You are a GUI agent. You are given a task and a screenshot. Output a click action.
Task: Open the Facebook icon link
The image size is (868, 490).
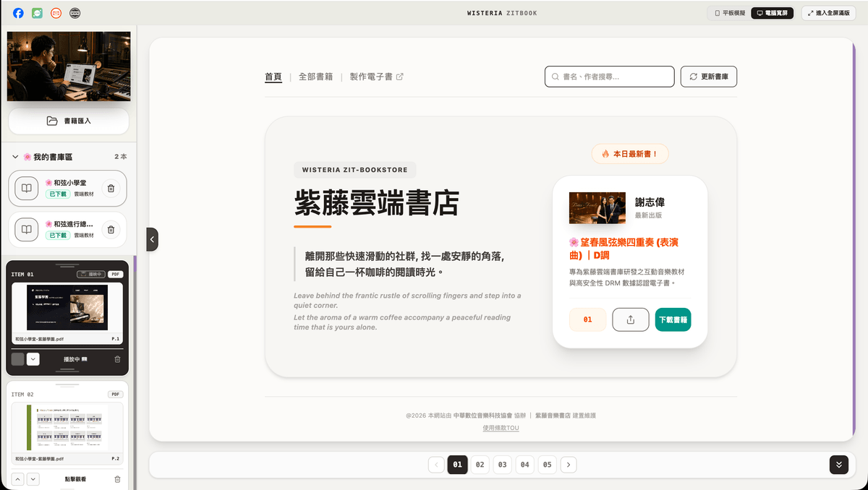click(18, 13)
